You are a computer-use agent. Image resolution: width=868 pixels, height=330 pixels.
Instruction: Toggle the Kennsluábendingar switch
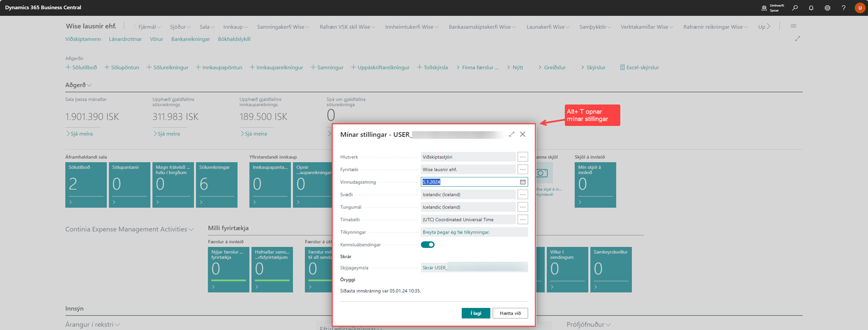(427, 245)
